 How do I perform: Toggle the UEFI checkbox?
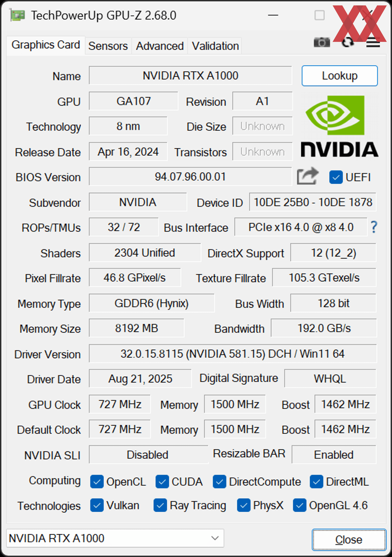(x=336, y=177)
